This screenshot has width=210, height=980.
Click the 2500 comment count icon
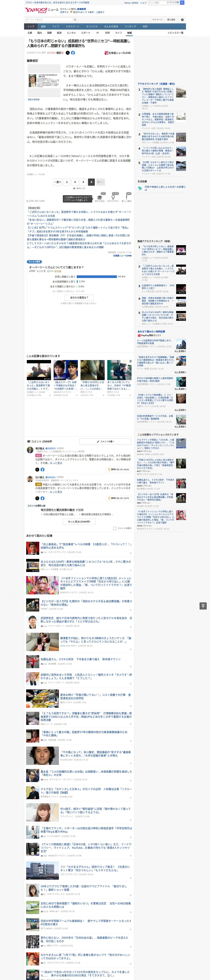pyautogui.click(x=52, y=53)
